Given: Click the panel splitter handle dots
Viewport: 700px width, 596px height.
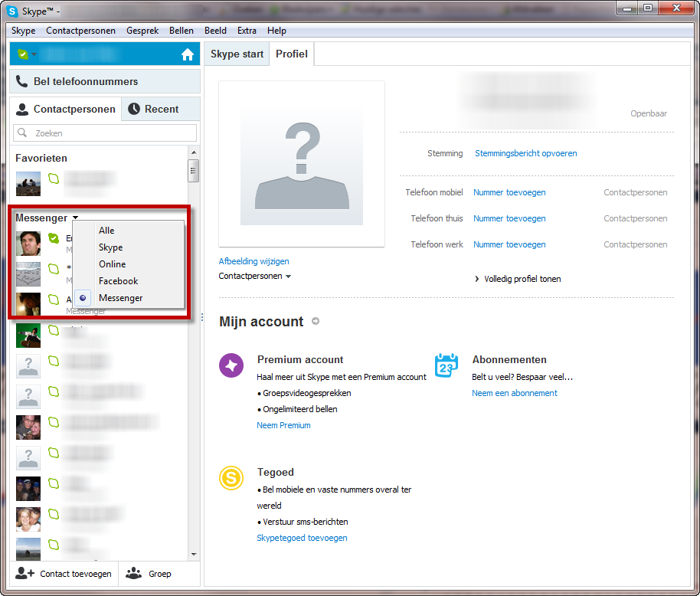Looking at the screenshot, I should tap(202, 317).
